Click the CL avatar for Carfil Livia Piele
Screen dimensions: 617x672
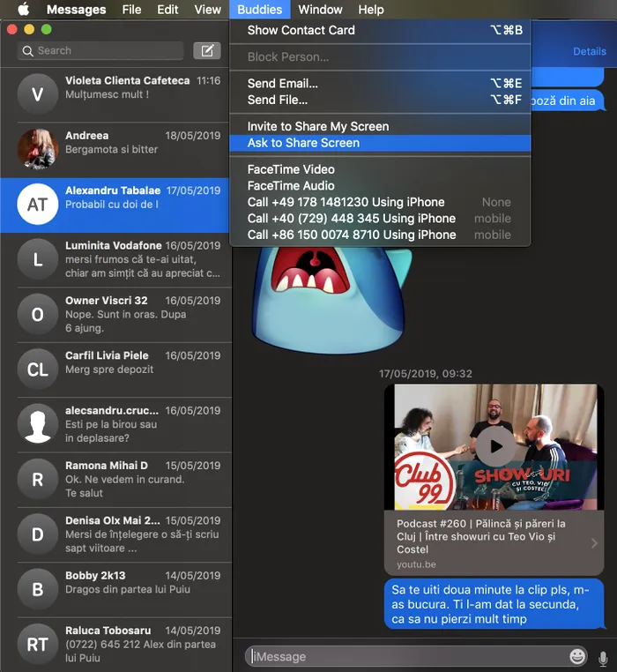(38, 369)
